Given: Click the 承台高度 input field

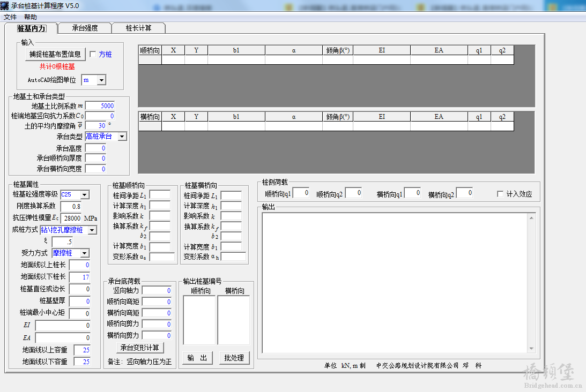Looking at the screenshot, I should pos(95,148).
